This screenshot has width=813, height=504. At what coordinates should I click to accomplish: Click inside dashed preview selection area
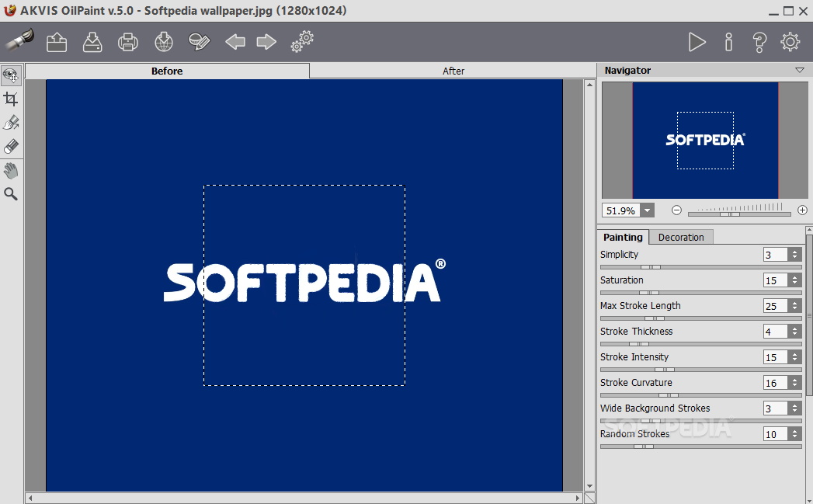point(304,285)
